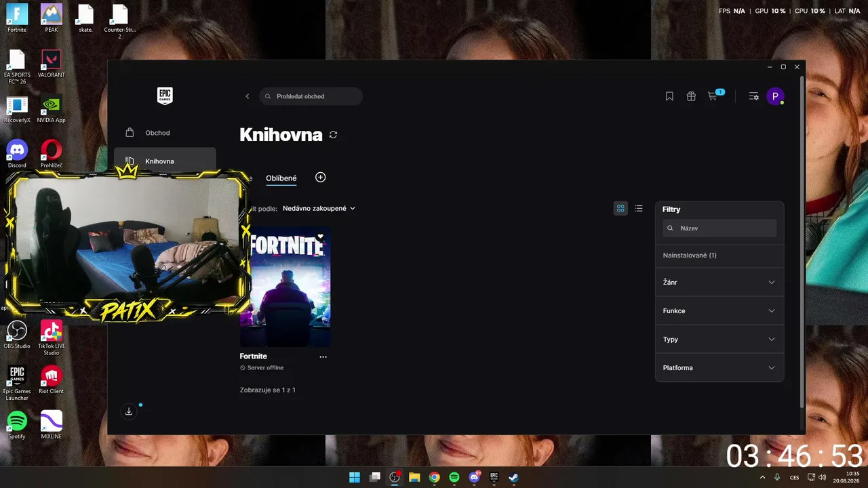The image size is (868, 488).
Task: Select the TikTok LIVE Studio desktop shortcut
Action: pos(52,338)
